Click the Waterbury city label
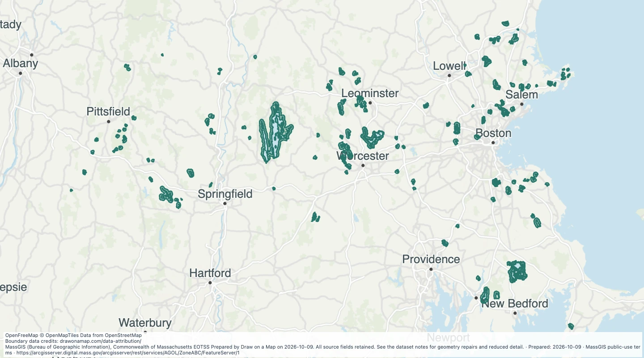 (145, 323)
